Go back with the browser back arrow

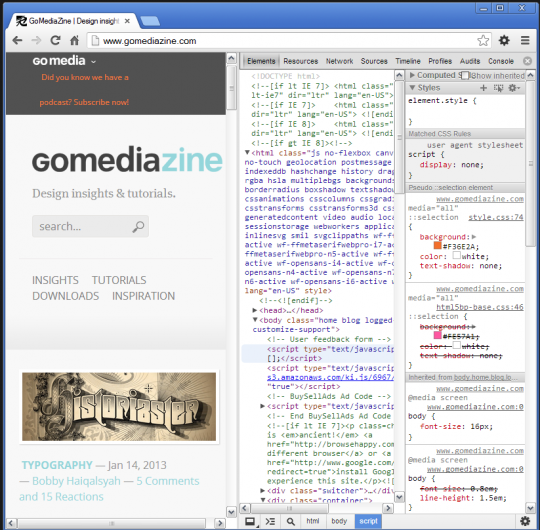tap(17, 41)
